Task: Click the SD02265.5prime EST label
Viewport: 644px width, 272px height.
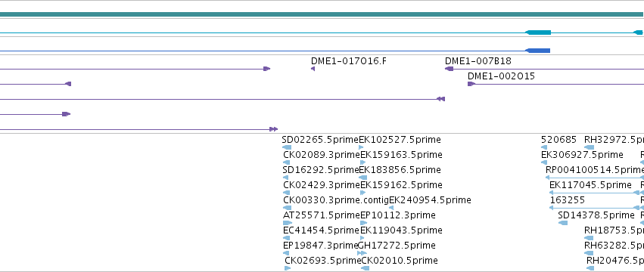Action: pos(320,140)
